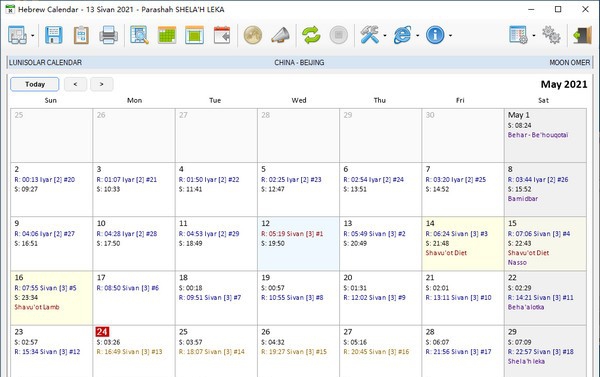Open the blue information icon
Viewport: 600px width, 377px height.
[x=435, y=35]
